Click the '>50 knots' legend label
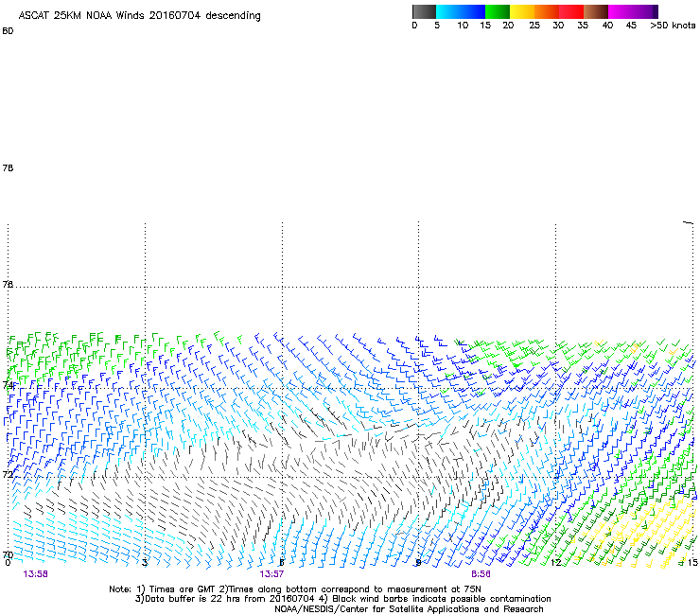The height and width of the screenshot is (615, 700). (x=673, y=26)
